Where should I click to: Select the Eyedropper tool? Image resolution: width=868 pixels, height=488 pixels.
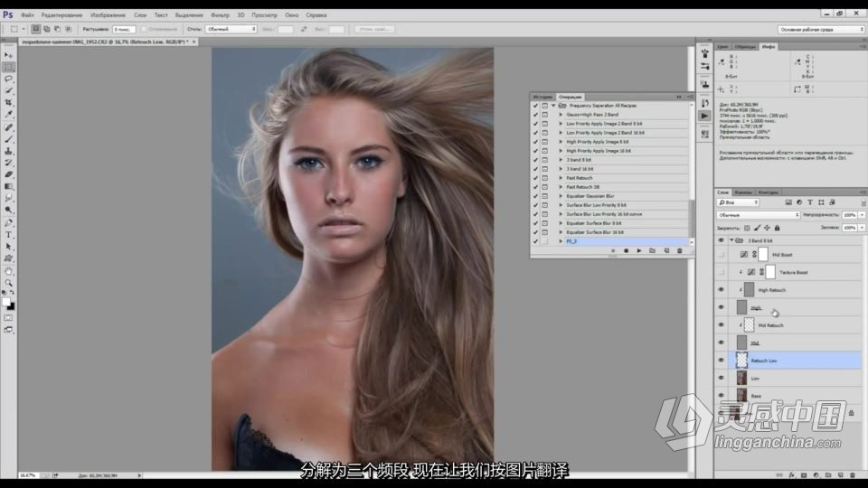pos(8,114)
